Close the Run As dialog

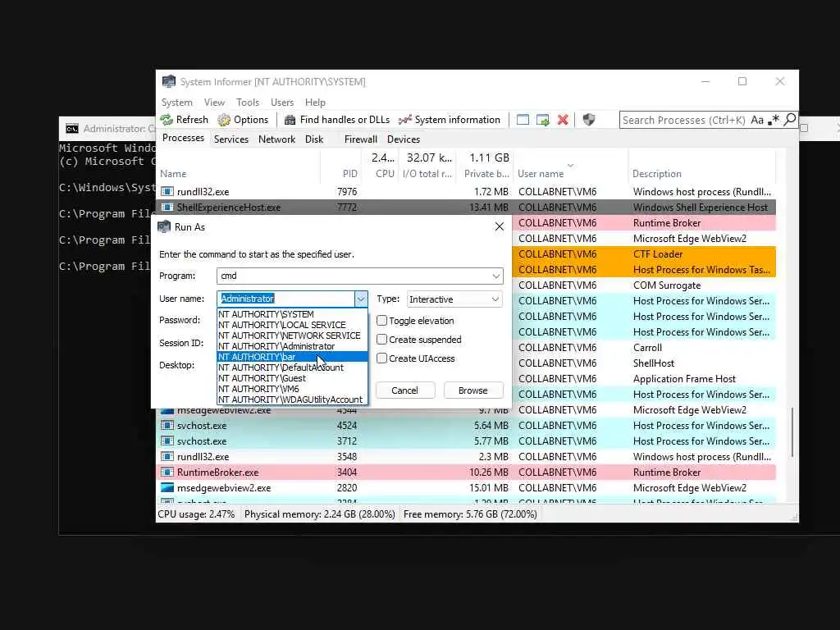click(x=500, y=227)
